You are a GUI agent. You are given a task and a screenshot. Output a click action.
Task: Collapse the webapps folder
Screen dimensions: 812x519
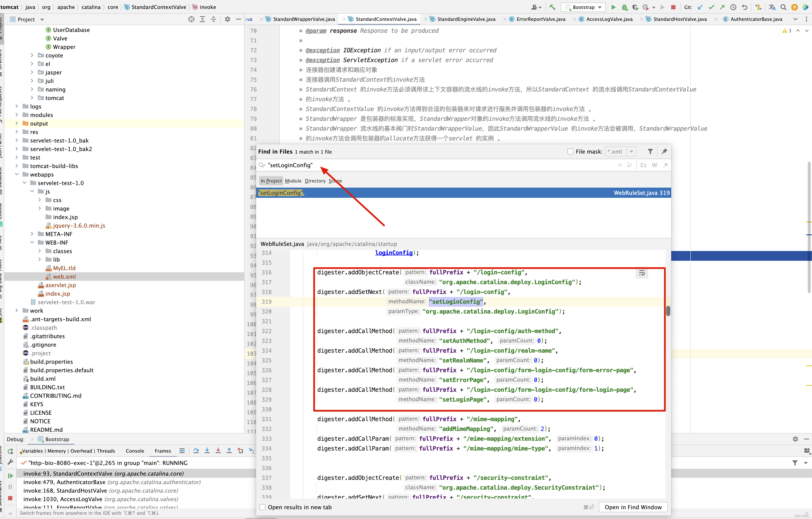click(17, 174)
